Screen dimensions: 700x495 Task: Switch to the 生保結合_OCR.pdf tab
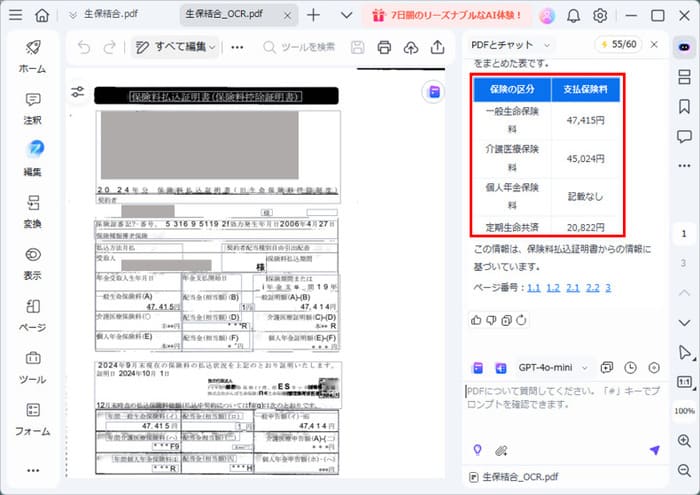point(224,14)
